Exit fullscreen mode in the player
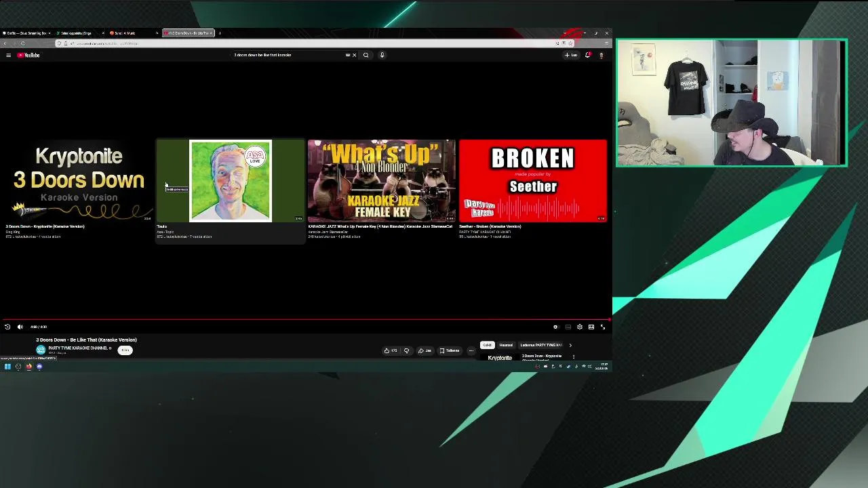 [x=603, y=327]
